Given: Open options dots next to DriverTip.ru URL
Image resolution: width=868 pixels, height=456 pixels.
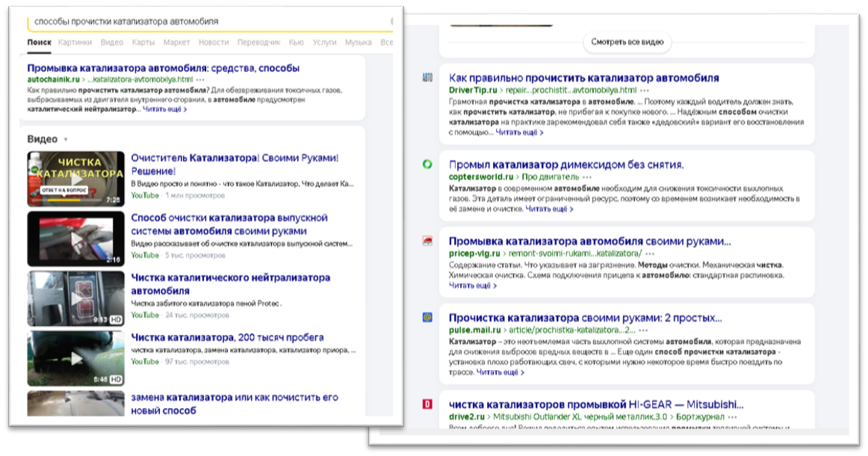Looking at the screenshot, I should (x=645, y=90).
